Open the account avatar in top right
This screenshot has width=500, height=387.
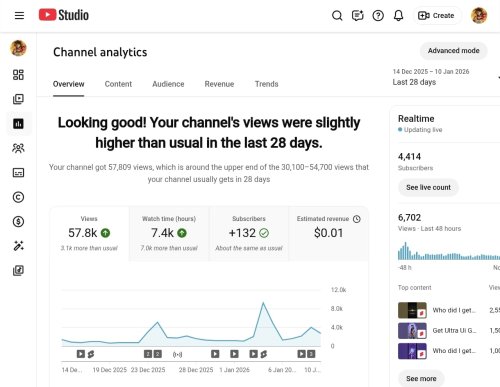479,15
